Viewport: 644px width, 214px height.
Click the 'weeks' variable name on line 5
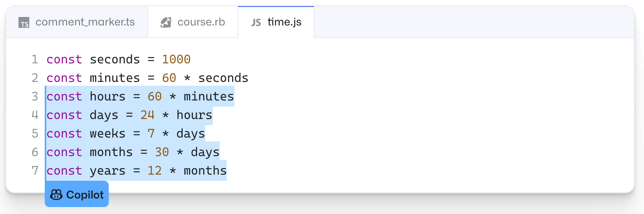[x=108, y=133]
